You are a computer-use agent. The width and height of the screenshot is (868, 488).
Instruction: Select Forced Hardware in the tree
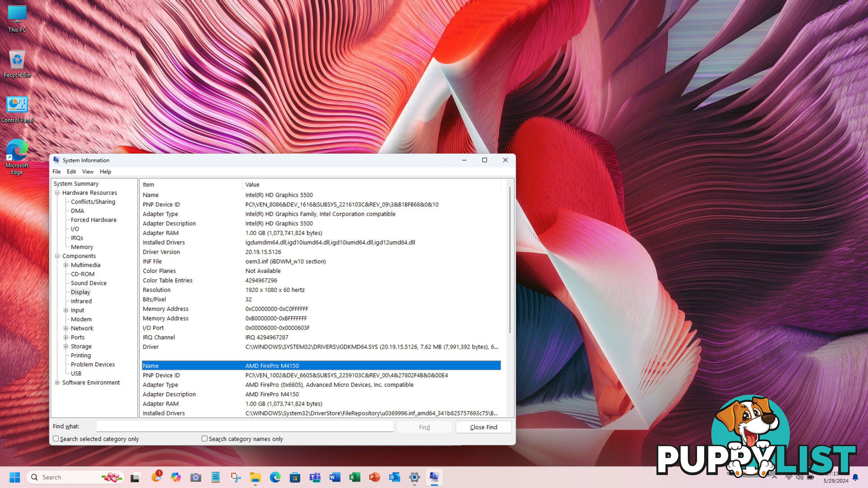point(94,220)
